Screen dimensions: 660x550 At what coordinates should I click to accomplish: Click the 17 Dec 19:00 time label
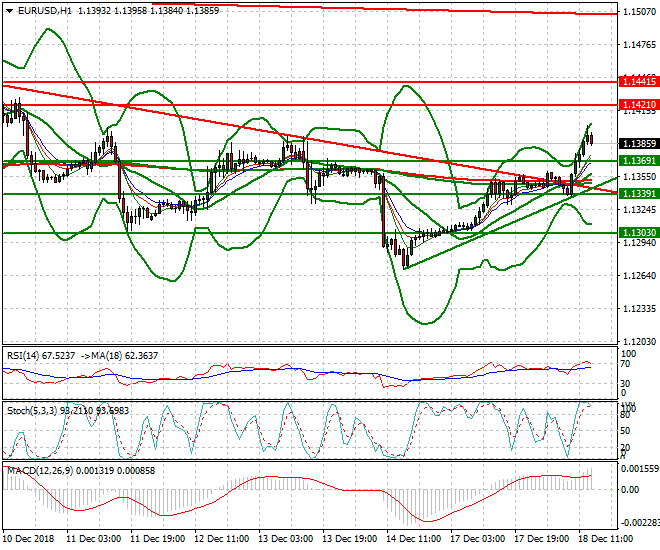[x=542, y=539]
